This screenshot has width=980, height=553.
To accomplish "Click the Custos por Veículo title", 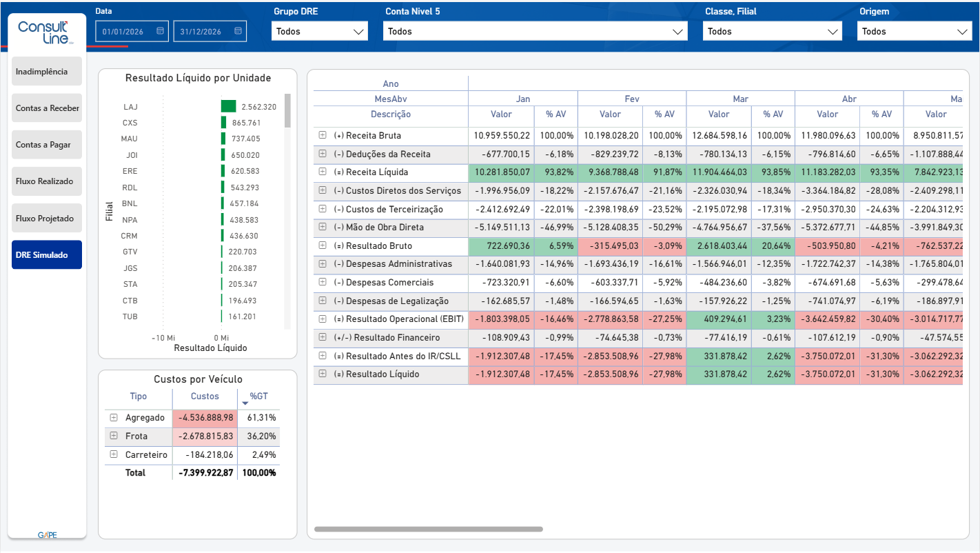I will click(198, 379).
